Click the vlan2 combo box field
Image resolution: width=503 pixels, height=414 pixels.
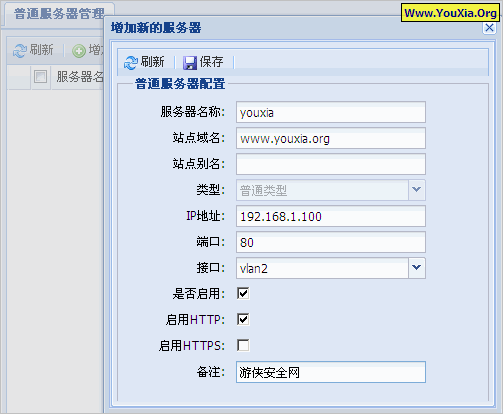322,268
